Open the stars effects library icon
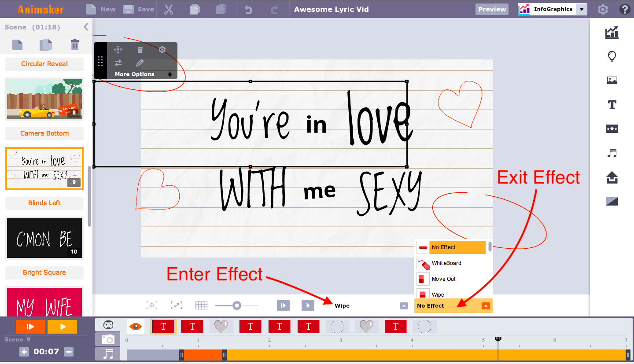 click(612, 129)
